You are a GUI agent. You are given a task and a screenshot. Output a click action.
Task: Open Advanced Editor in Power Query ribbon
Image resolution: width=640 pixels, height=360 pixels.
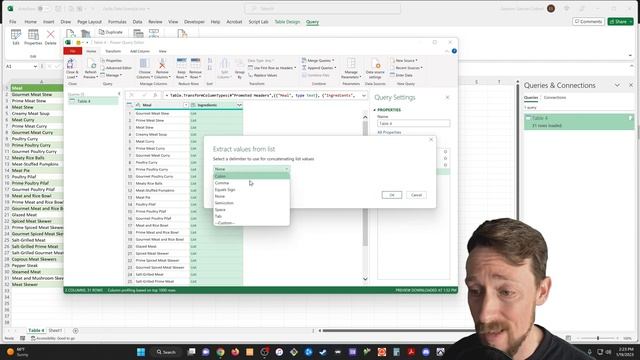coord(117,68)
